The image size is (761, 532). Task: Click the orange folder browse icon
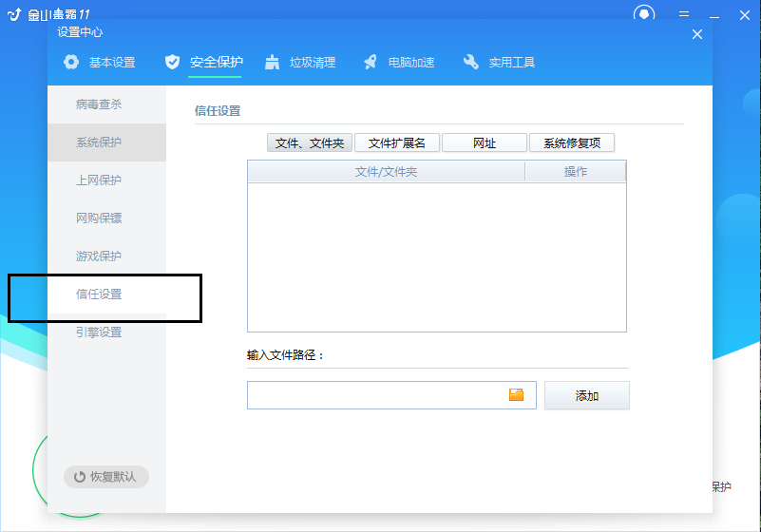516,395
